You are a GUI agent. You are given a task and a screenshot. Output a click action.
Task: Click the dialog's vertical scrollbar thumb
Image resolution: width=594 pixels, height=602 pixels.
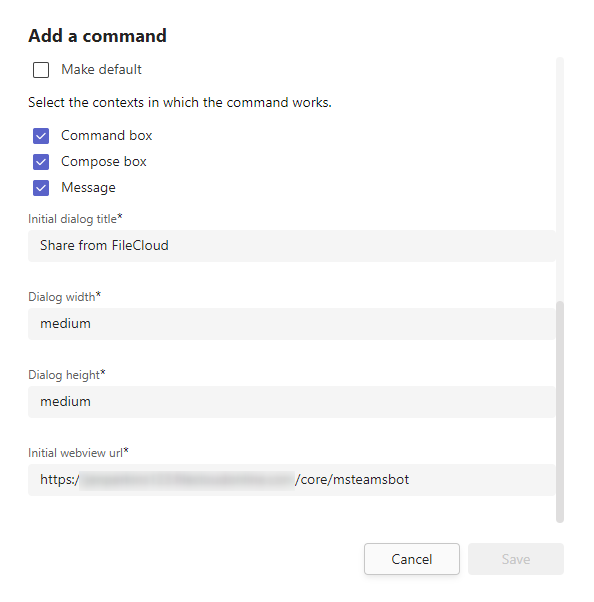(560, 412)
